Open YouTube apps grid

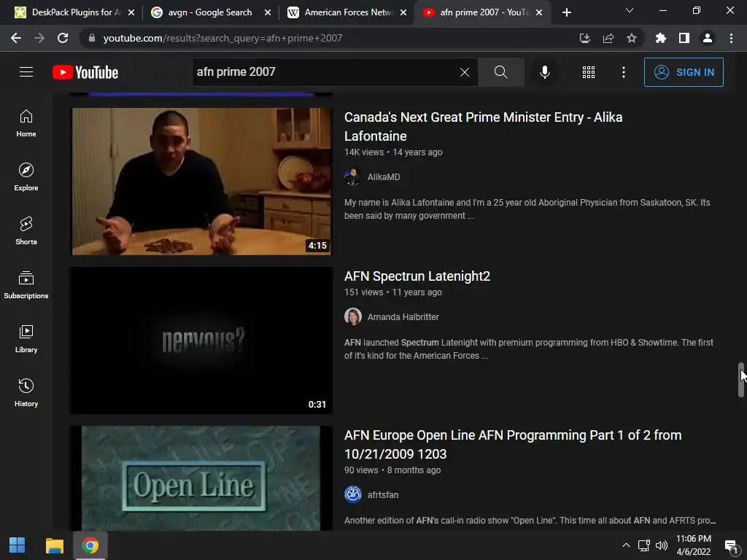pyautogui.click(x=589, y=72)
